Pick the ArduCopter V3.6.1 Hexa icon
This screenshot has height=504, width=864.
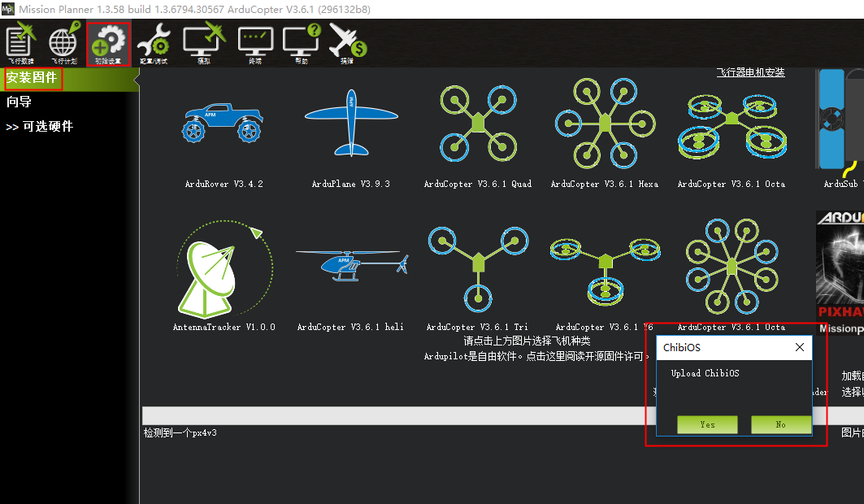[x=605, y=123]
